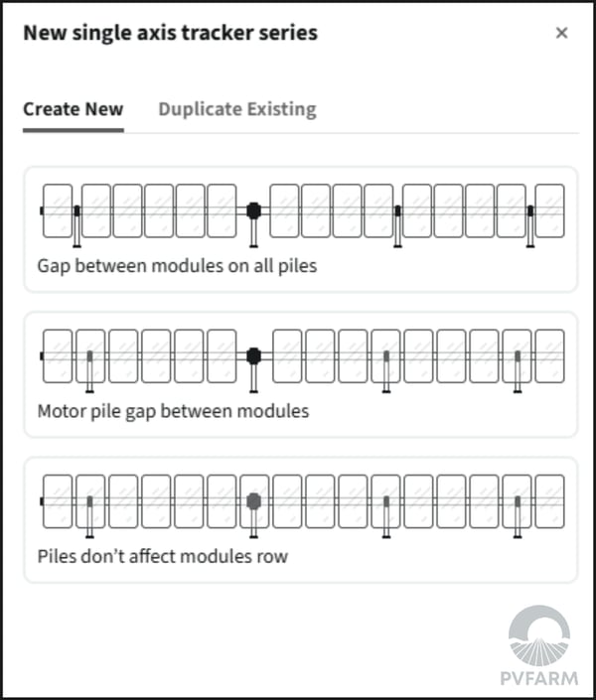Click the grey motor icon in the no-gap diagram

[x=253, y=513]
